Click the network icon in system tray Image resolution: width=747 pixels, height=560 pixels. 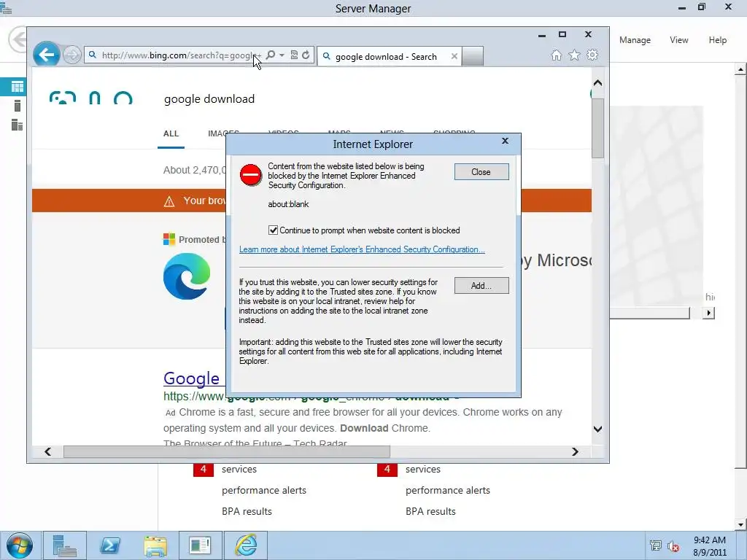(656, 545)
